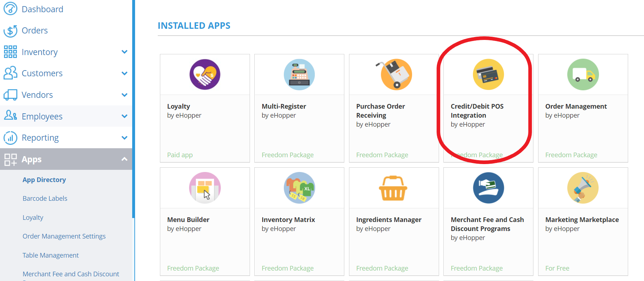The width and height of the screenshot is (644, 281).
Task: Click the Employees icon in sidebar
Action: tap(10, 115)
